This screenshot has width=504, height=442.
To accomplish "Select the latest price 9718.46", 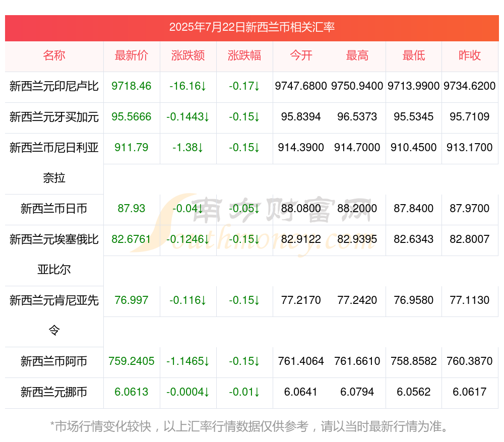I will pyautogui.click(x=132, y=86).
